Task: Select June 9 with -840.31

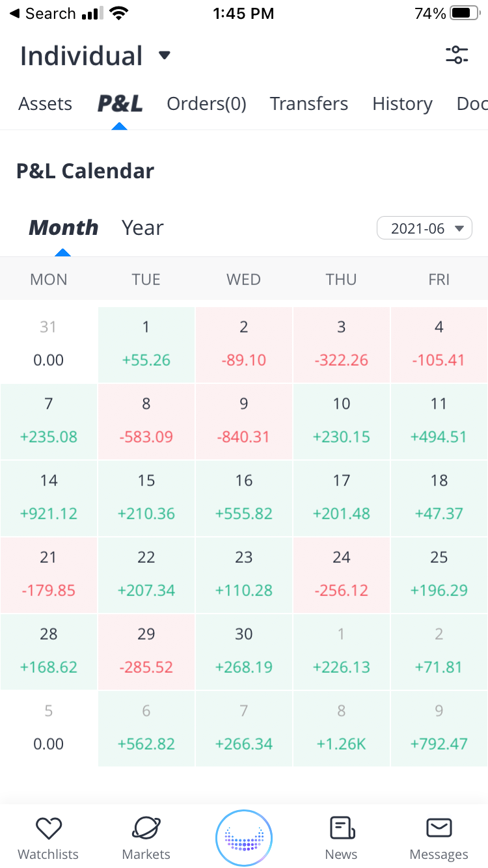Action: pyautogui.click(x=244, y=421)
